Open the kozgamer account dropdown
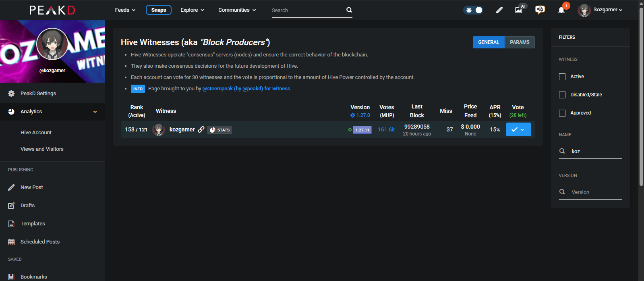 click(608, 10)
